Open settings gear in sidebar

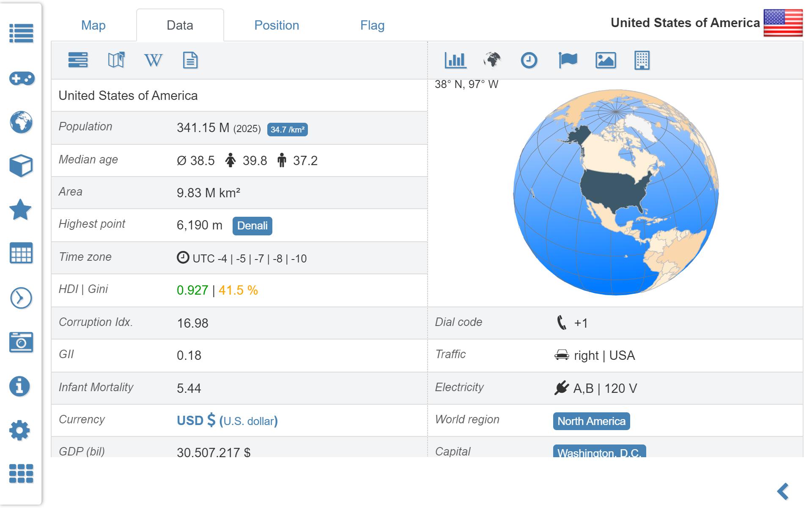click(20, 431)
